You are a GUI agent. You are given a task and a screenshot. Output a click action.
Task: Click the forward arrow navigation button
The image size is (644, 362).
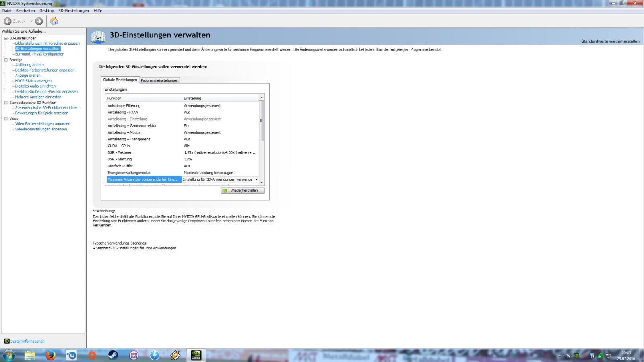(x=39, y=21)
